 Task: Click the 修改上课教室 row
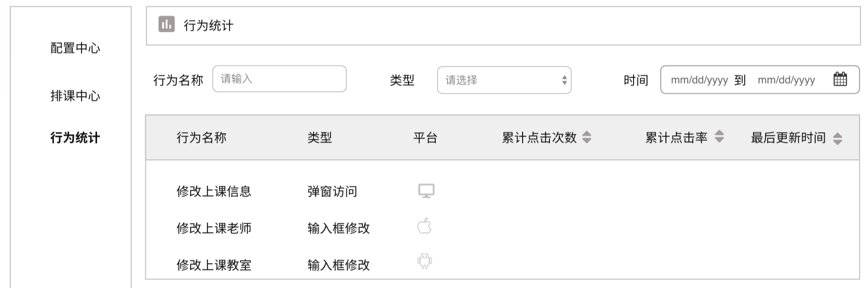click(x=214, y=265)
